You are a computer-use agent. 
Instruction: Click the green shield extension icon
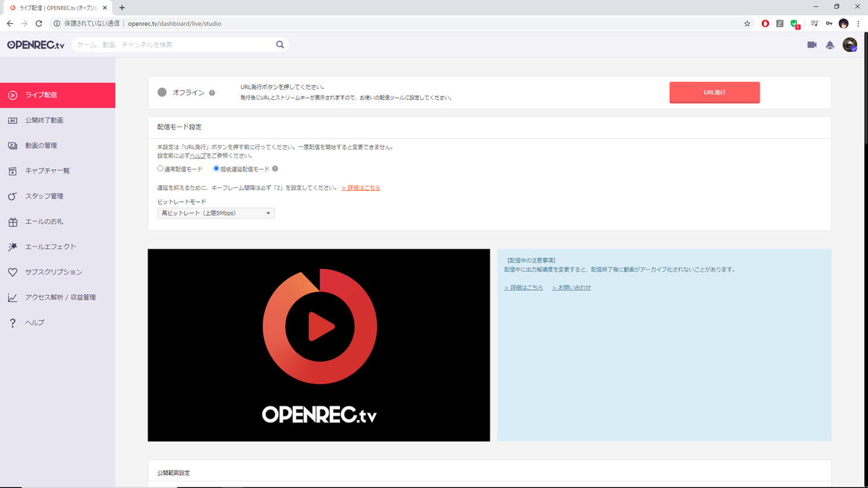click(x=795, y=24)
